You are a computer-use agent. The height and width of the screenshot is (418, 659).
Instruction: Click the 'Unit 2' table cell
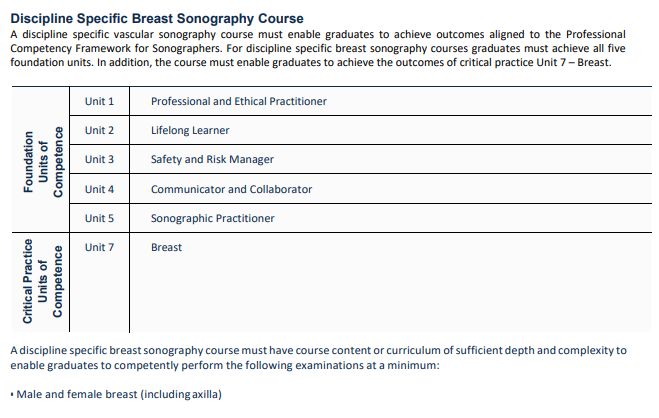(100, 130)
